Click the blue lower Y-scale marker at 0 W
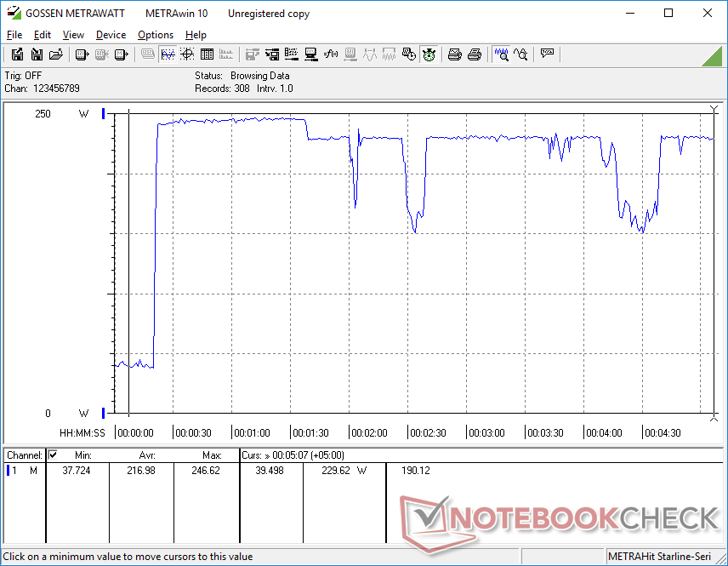 [104, 413]
